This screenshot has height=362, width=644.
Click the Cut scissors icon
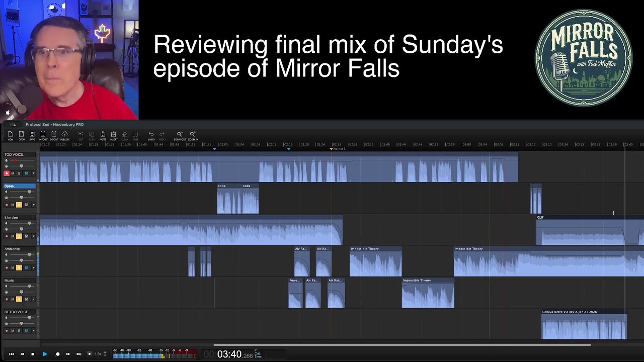click(x=80, y=134)
